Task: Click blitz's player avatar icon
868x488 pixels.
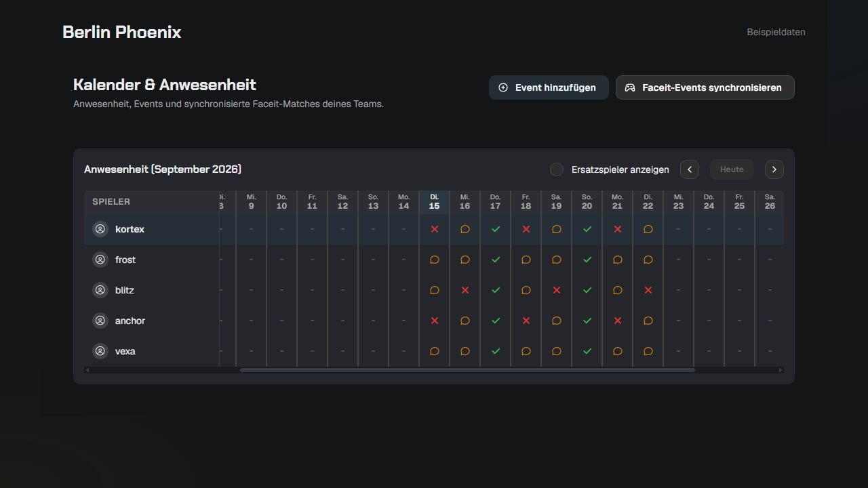Action: click(x=100, y=290)
